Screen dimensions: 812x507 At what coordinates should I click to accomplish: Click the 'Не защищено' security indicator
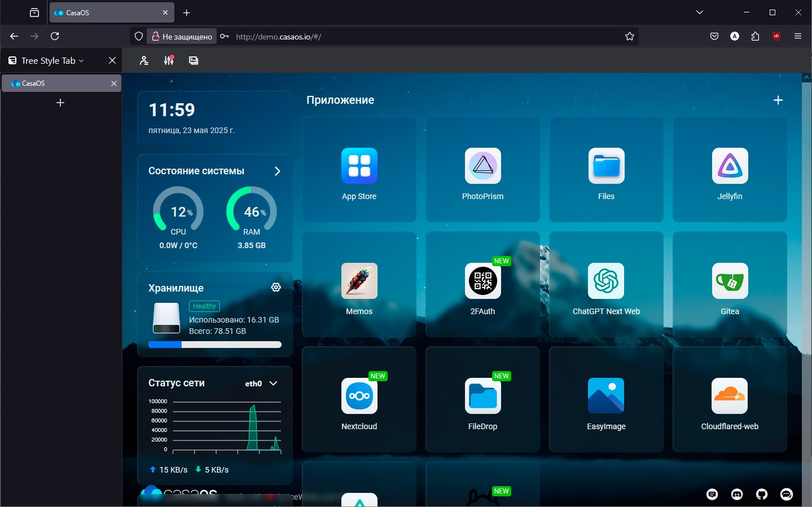182,36
